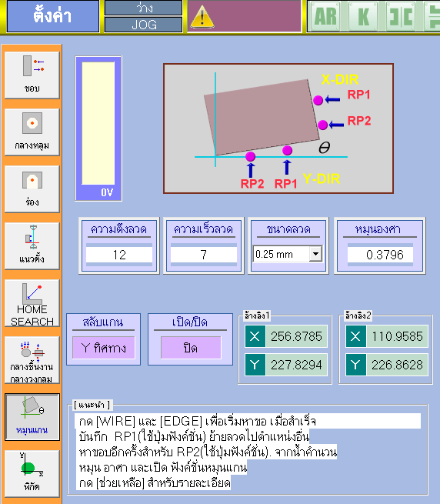This screenshot has height=504, width=440.
Task: Click the AR button in top toolbar
Action: [325, 16]
